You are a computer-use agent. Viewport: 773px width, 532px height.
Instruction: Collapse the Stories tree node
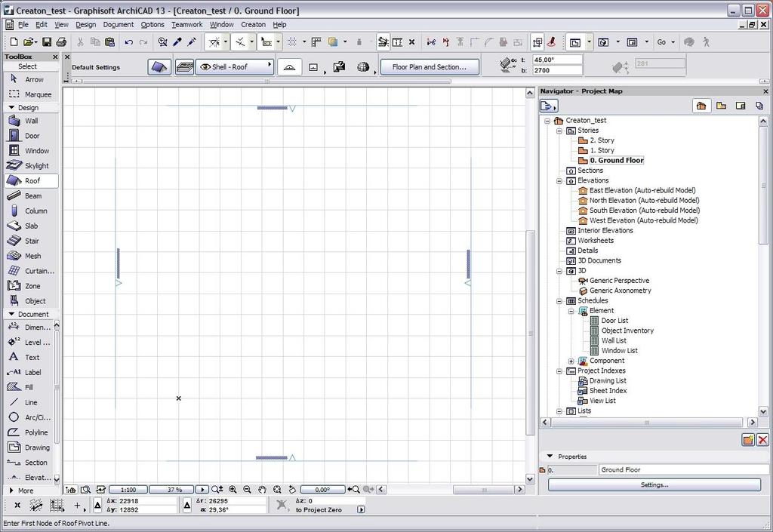[559, 131]
